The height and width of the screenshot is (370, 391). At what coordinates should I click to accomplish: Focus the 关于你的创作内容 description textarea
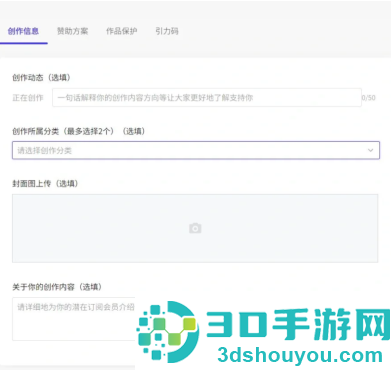[74, 319]
